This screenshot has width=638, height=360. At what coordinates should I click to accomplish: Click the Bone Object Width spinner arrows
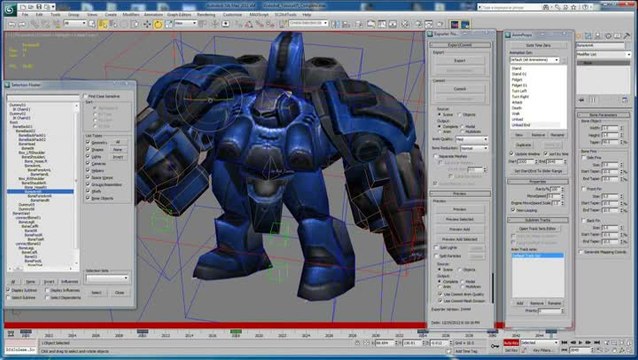pyautogui.click(x=621, y=128)
